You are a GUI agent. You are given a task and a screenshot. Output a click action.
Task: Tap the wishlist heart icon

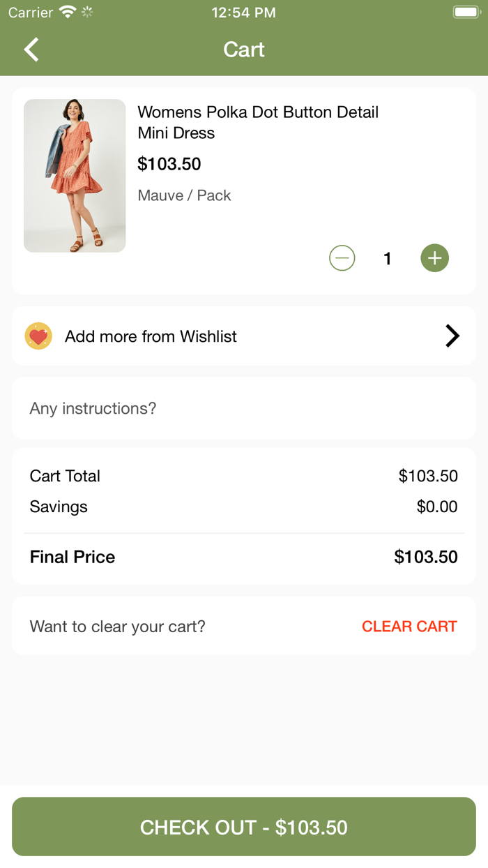[38, 336]
